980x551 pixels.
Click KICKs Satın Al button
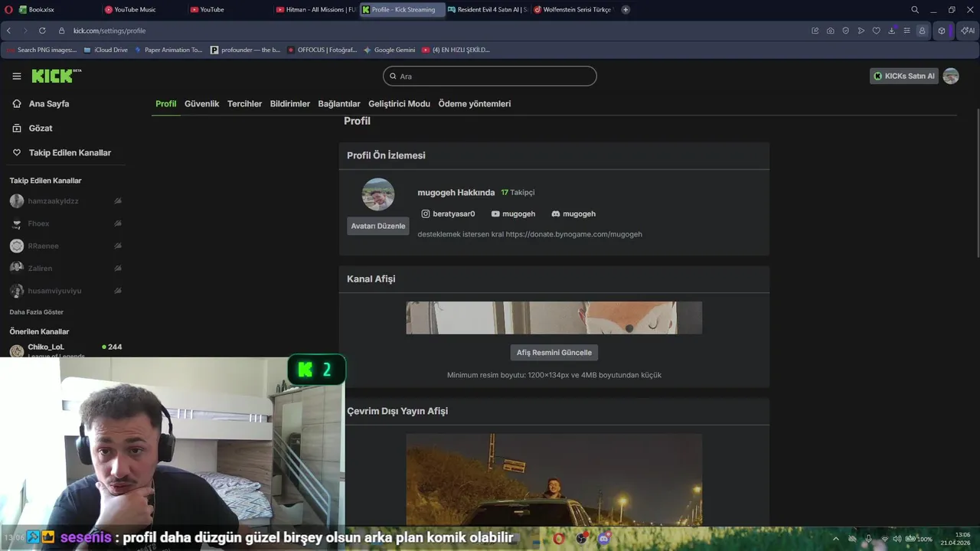[904, 76]
